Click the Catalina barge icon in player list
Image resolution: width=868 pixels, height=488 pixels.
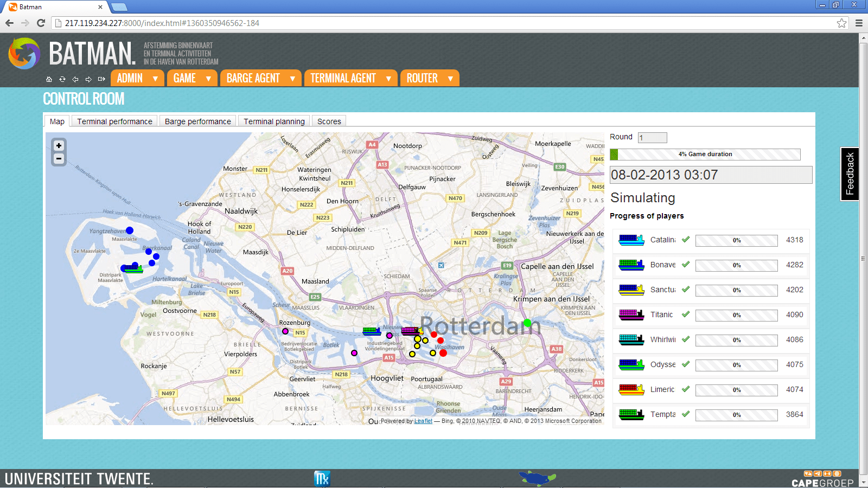pyautogui.click(x=631, y=240)
